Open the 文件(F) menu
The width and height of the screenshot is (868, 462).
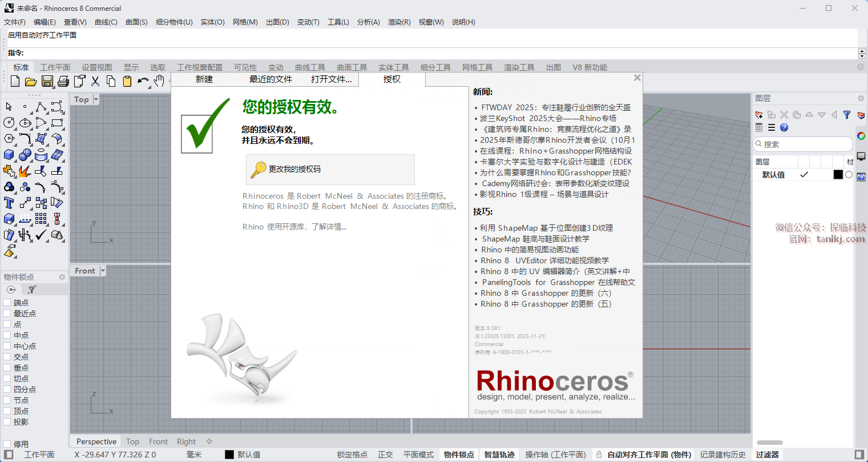click(x=15, y=22)
